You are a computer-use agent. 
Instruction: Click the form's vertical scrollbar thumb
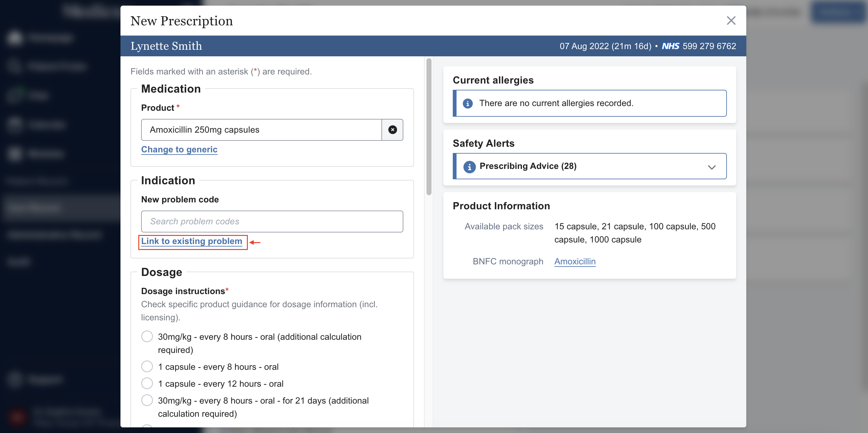click(429, 127)
